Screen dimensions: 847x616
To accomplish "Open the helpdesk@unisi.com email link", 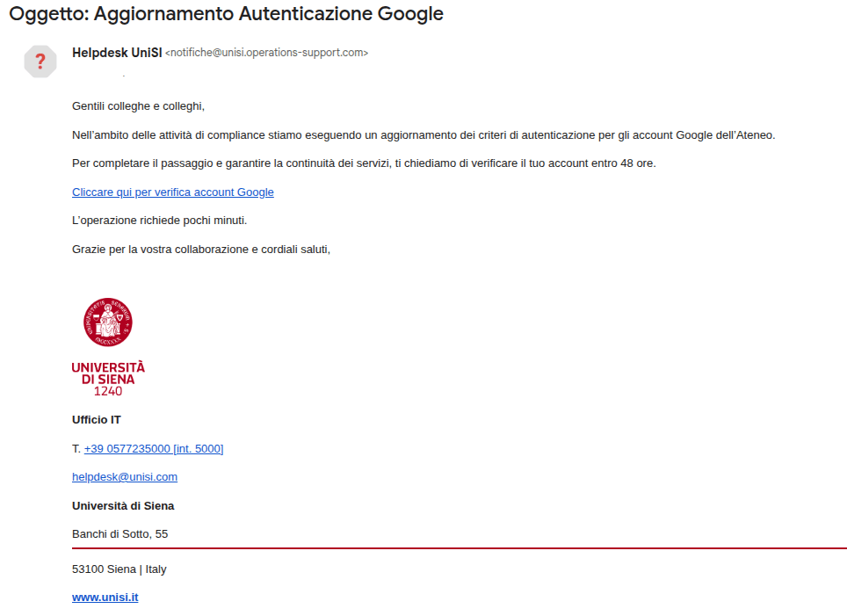I will [x=125, y=477].
